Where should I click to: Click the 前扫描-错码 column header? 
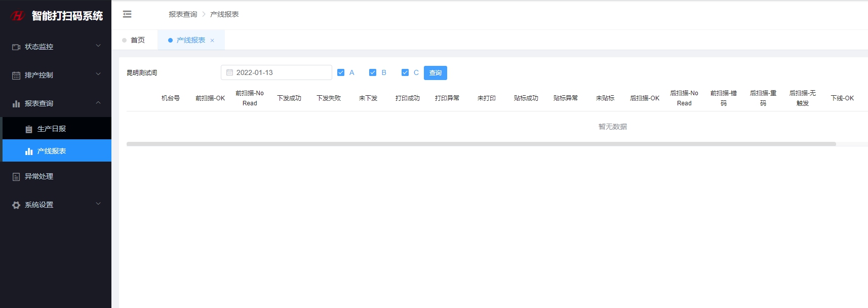pos(724,98)
